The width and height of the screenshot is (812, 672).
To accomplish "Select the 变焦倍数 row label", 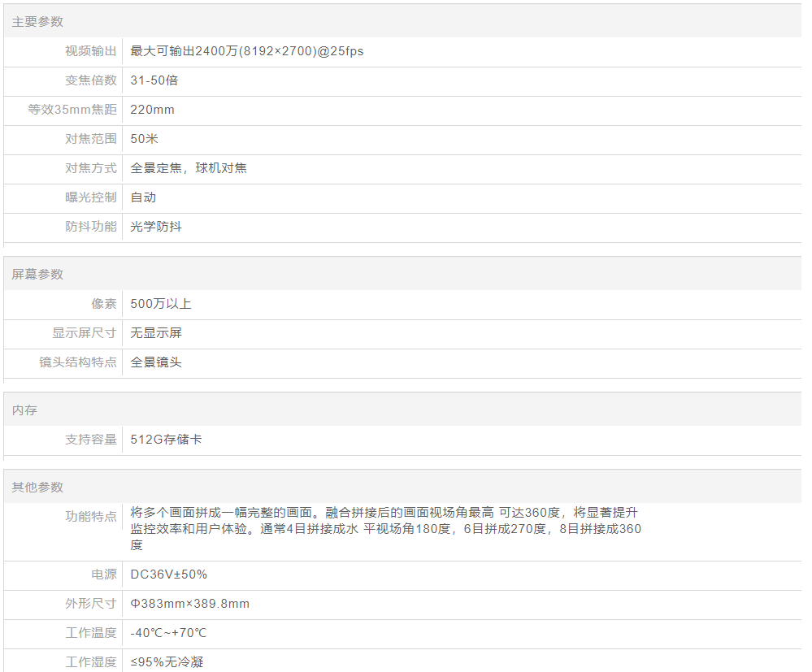I will coord(91,80).
